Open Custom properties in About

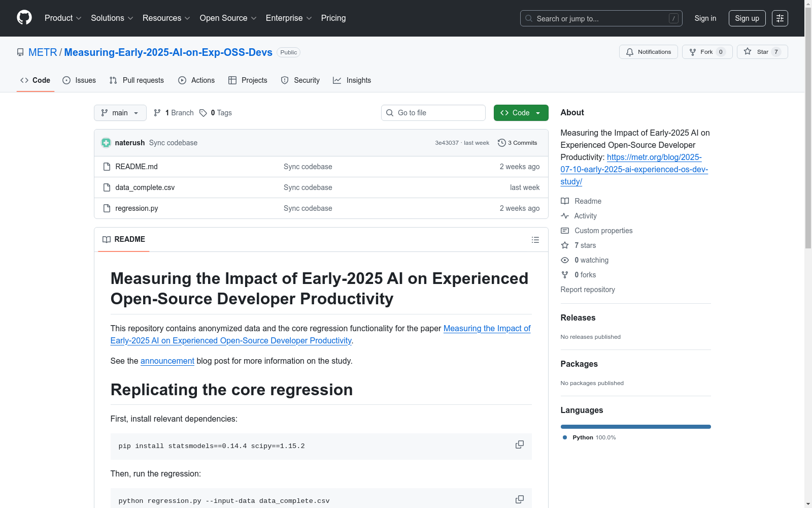pos(597,231)
